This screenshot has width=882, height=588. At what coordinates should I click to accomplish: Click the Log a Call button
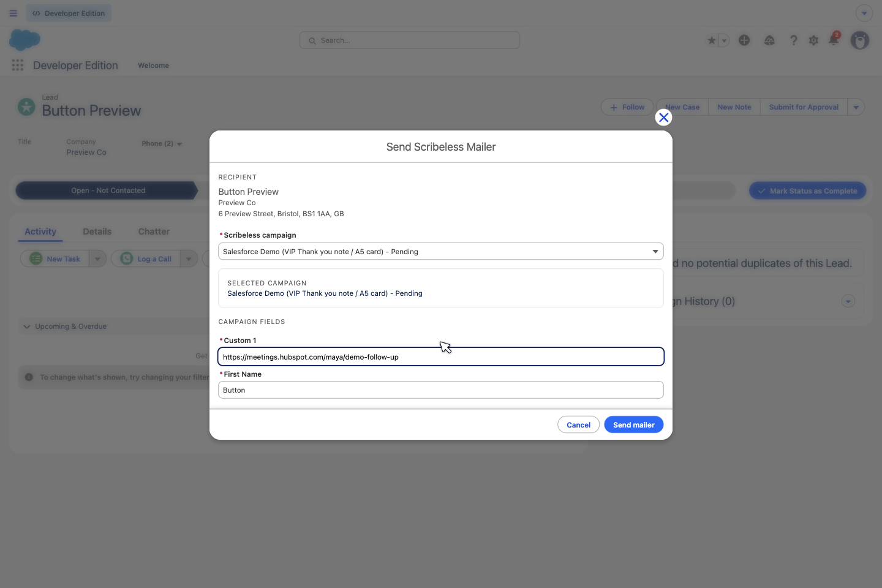[146, 258]
